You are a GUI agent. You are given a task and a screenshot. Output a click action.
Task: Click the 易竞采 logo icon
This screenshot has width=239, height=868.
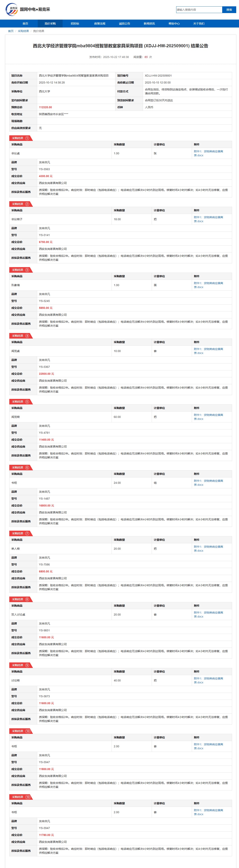11,9
